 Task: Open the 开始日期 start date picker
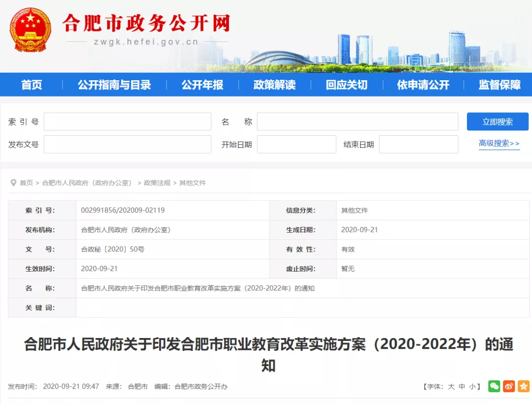click(297, 144)
